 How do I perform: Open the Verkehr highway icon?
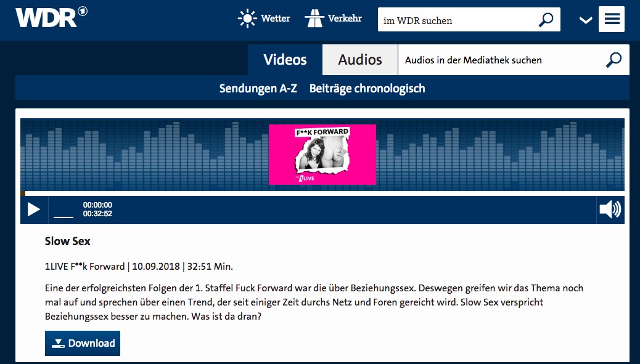click(x=314, y=18)
